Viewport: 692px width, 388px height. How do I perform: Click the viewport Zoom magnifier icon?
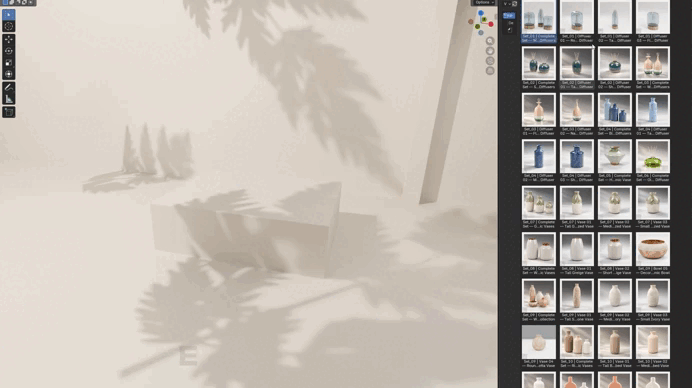490,41
